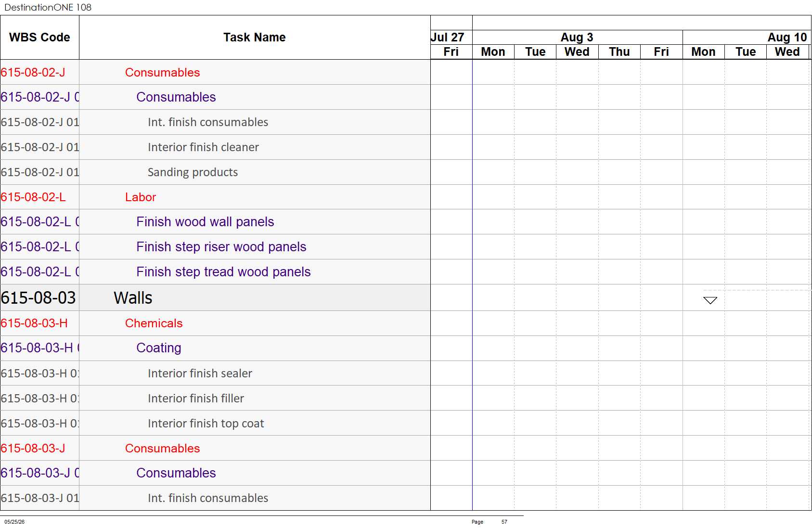The image size is (812, 528).
Task: Click Fri day header under Jul 27
Action: click(x=451, y=52)
